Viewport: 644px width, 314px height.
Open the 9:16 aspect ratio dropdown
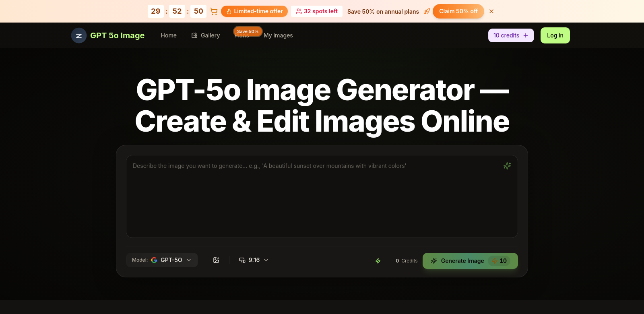(254, 260)
